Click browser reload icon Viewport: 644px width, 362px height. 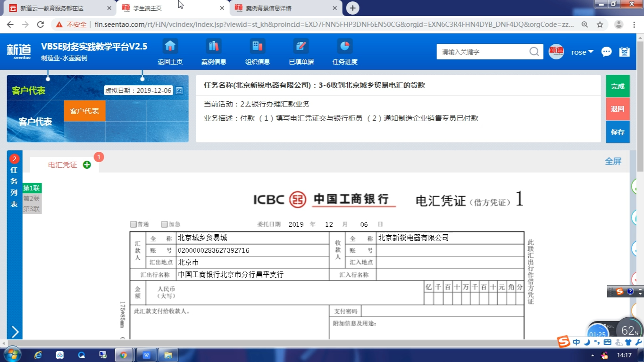[41, 25]
